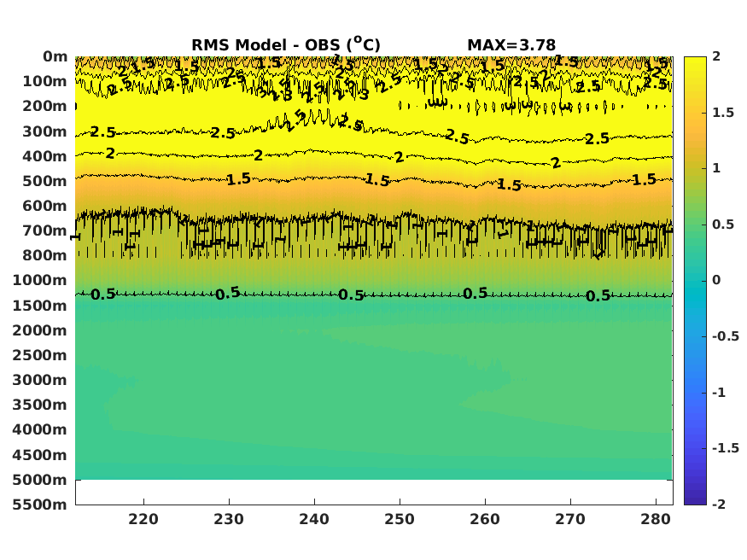Select the '260' x-axis tick label

485,519
